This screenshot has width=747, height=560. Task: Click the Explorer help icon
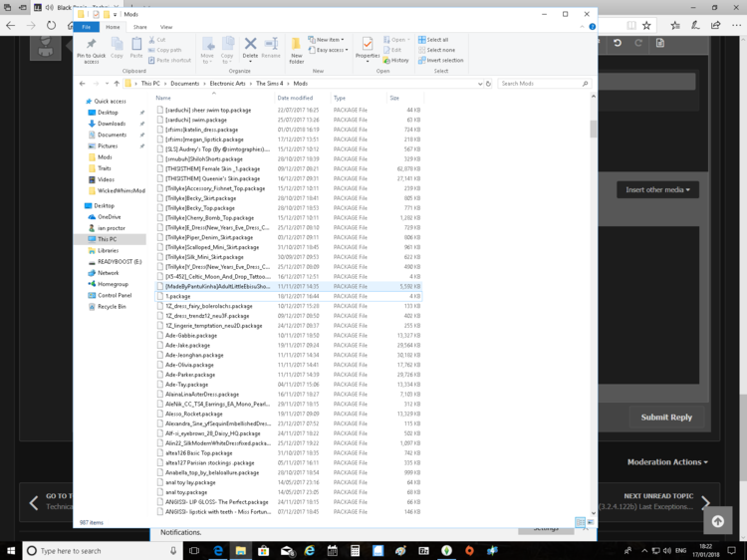[x=593, y=27]
